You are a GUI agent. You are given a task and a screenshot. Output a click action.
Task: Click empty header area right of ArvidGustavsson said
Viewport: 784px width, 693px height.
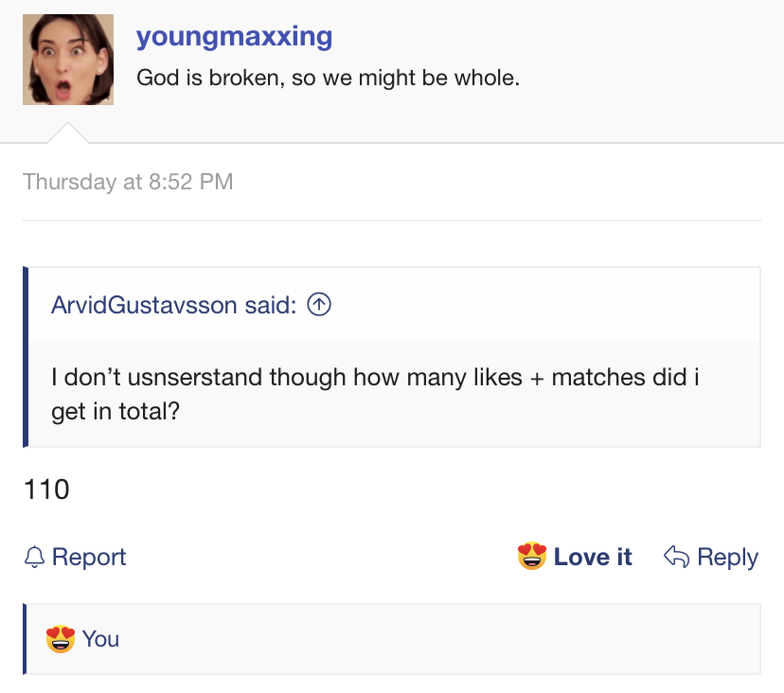pos(545,305)
